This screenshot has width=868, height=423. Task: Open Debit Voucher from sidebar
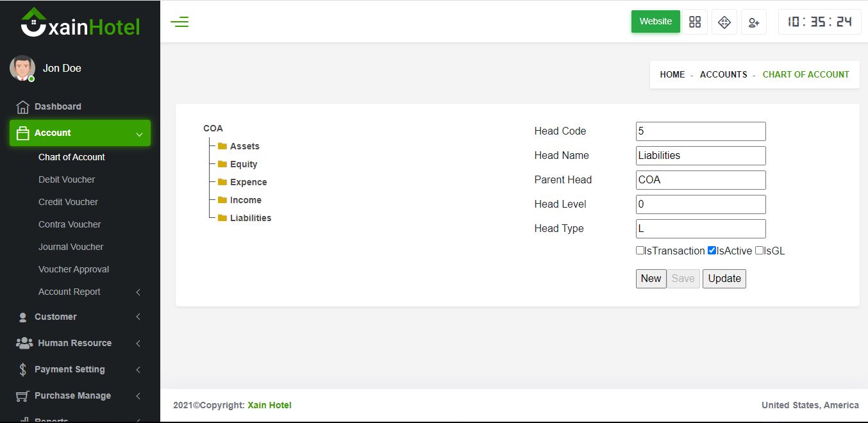click(67, 179)
